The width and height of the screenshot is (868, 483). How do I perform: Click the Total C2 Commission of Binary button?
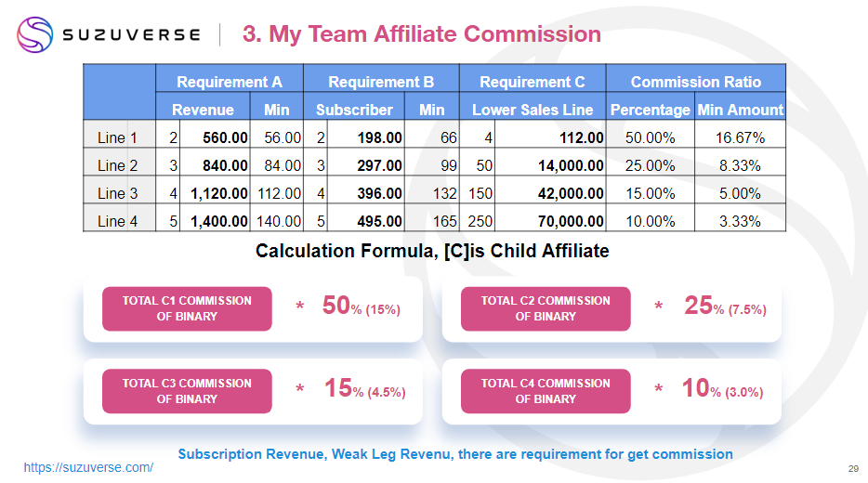click(546, 308)
